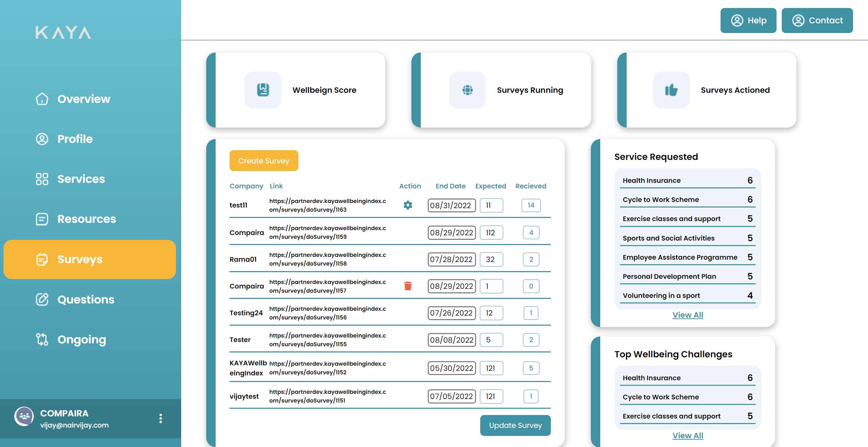
Task: Click the End Date field 05/30/2022
Action: (452, 368)
